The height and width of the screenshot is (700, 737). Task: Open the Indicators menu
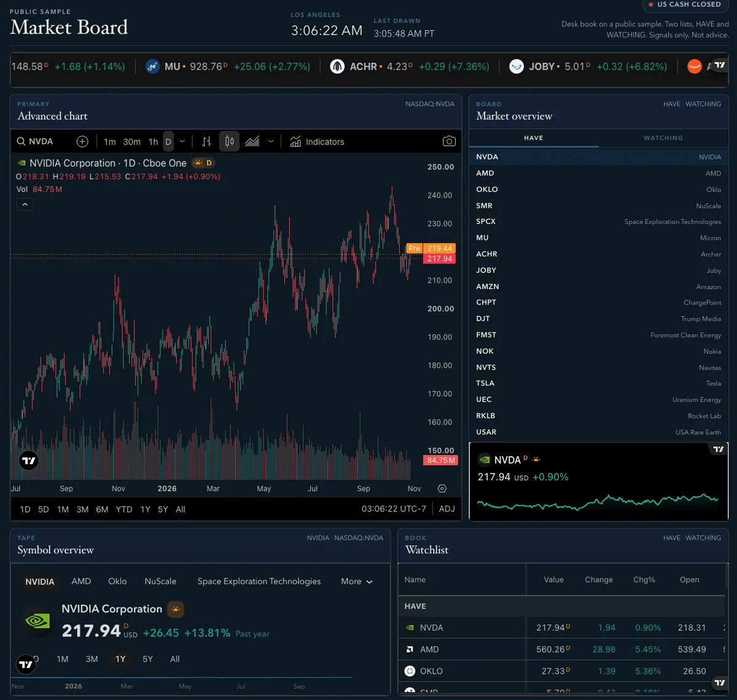pyautogui.click(x=317, y=142)
